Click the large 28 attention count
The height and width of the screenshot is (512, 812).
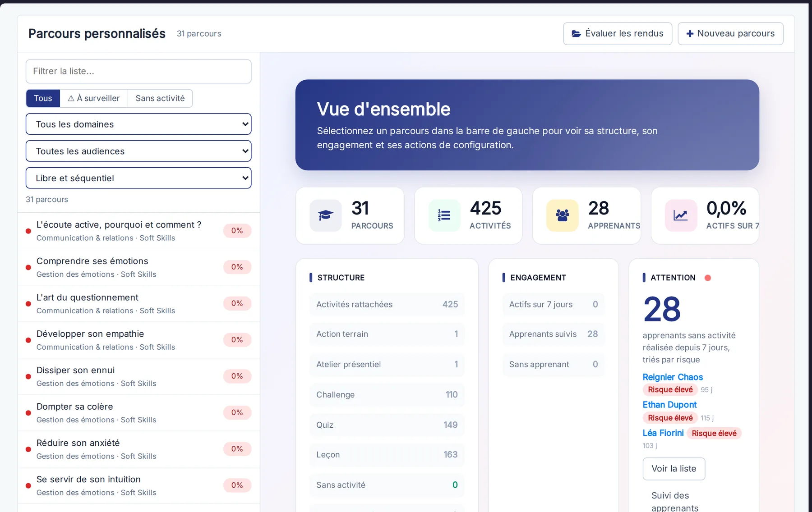[x=662, y=309]
